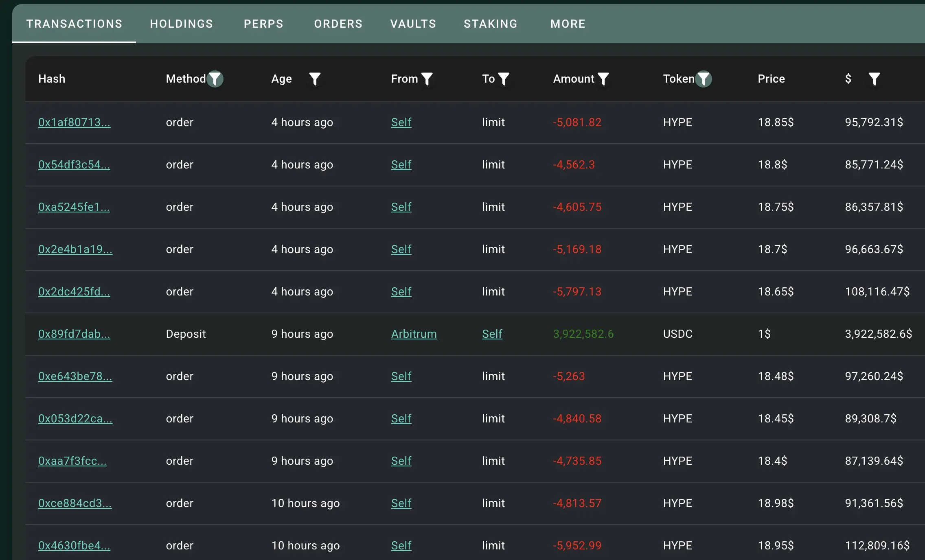
Task: Open the From column filter
Action: (x=427, y=79)
